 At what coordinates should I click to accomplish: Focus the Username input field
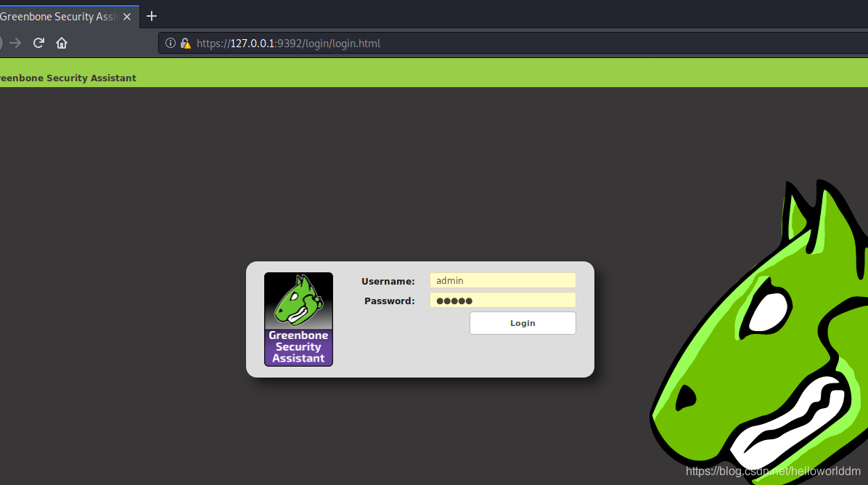tap(503, 280)
